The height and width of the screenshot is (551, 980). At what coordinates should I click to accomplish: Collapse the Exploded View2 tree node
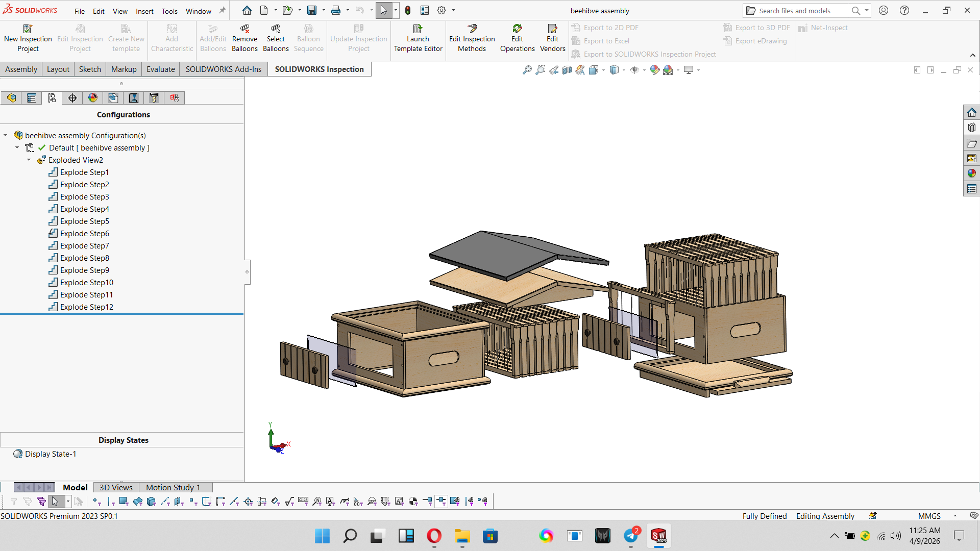29,160
